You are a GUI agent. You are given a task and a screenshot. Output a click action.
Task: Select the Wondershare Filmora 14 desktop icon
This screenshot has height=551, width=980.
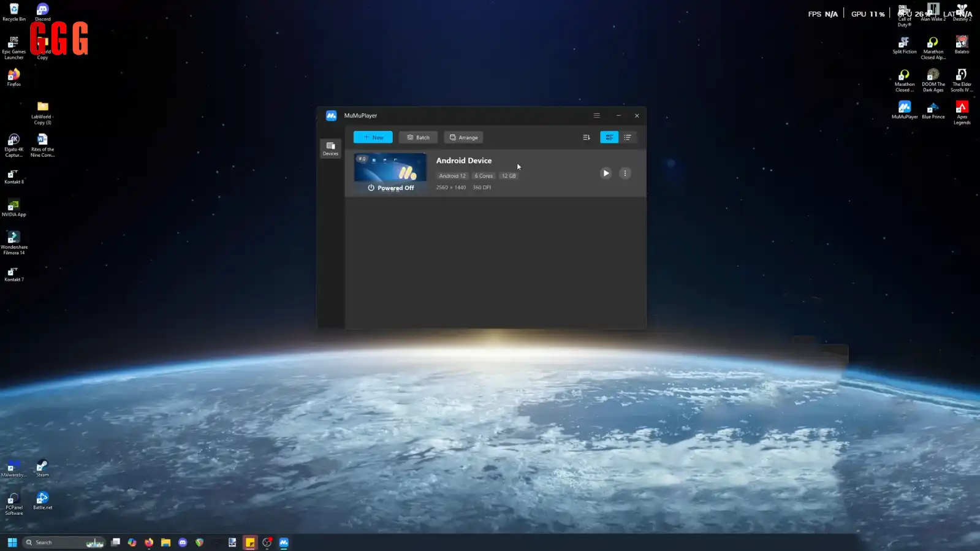click(x=14, y=243)
